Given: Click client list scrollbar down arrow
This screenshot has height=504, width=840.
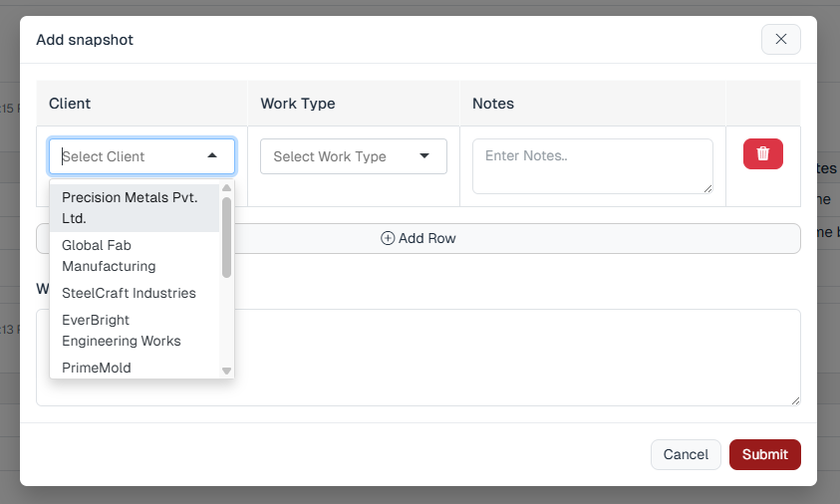Looking at the screenshot, I should pyautogui.click(x=226, y=371).
